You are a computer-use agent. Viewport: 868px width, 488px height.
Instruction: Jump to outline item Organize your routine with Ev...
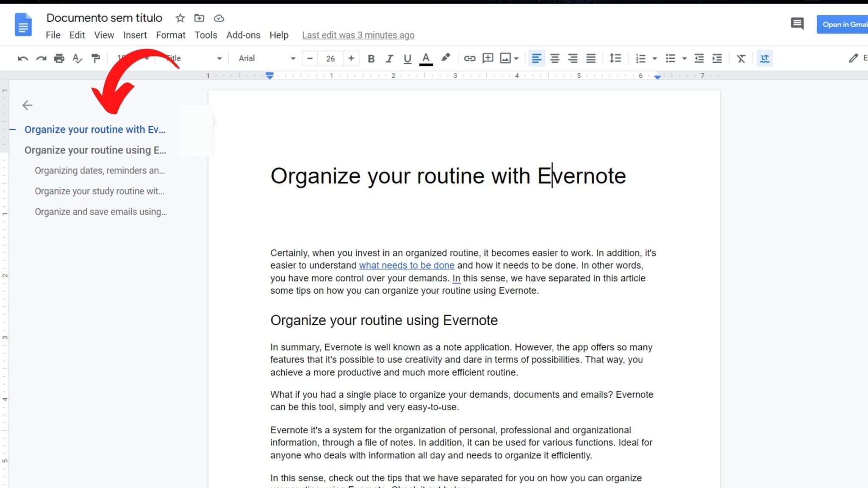pos(95,130)
